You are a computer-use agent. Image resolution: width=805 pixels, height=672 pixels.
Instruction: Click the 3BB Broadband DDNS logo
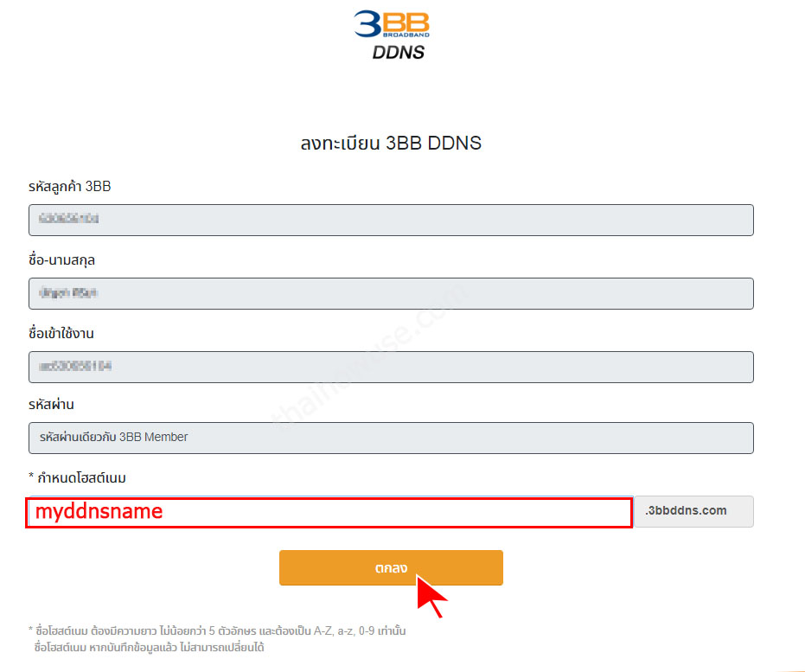tap(392, 35)
